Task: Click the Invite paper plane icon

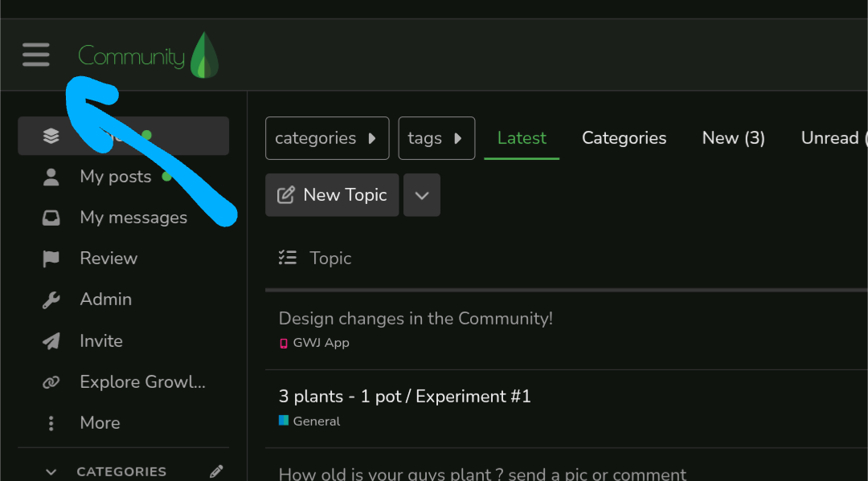Action: (51, 341)
